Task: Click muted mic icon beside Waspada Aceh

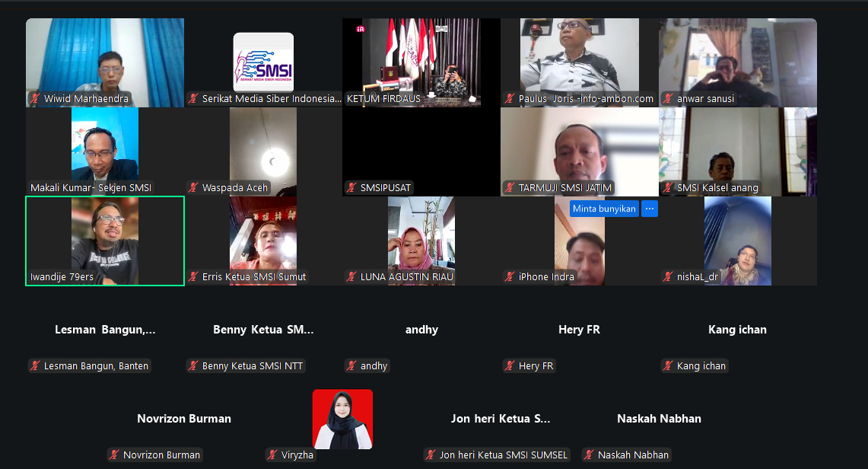Action: click(193, 188)
